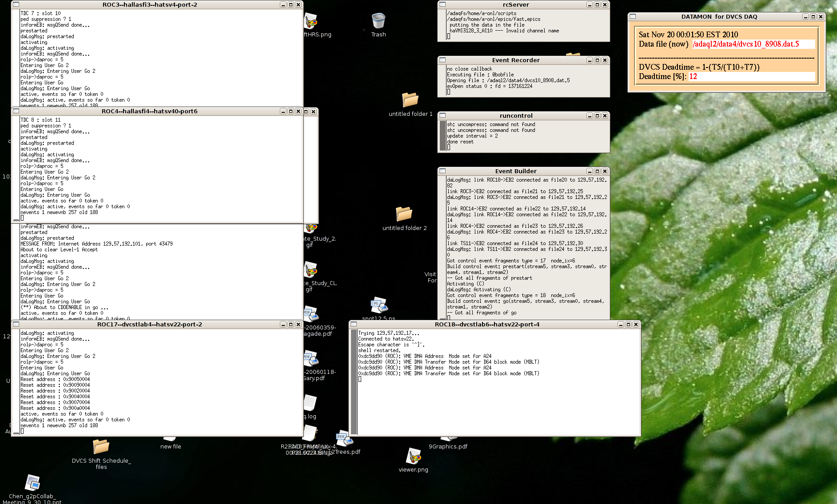Click 'done reset' line in runcontrol

pyautogui.click(x=460, y=142)
